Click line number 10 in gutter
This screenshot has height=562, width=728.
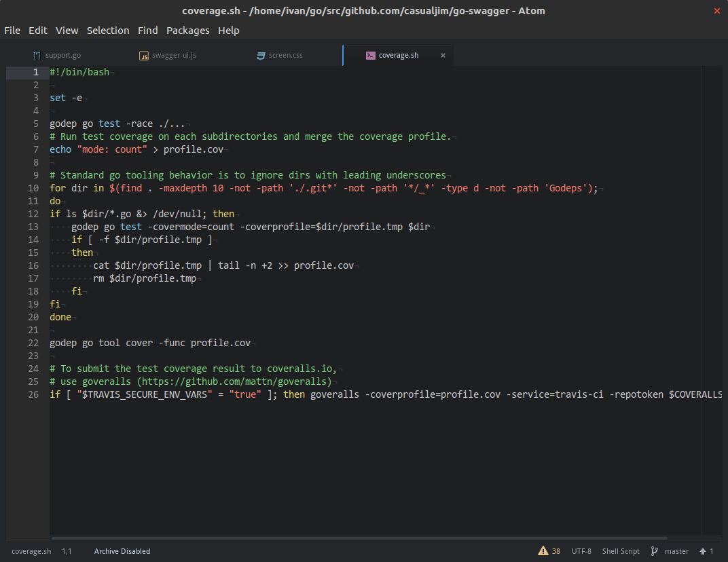pos(33,189)
